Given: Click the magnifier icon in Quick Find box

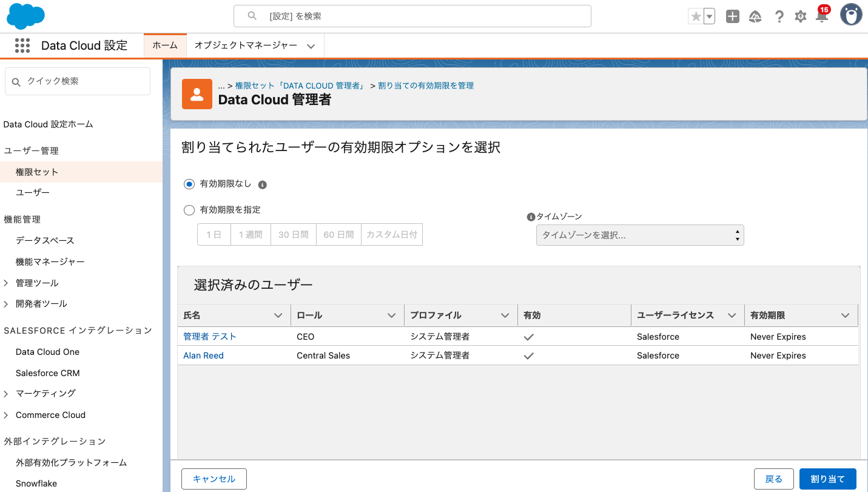Looking at the screenshot, I should coord(16,81).
